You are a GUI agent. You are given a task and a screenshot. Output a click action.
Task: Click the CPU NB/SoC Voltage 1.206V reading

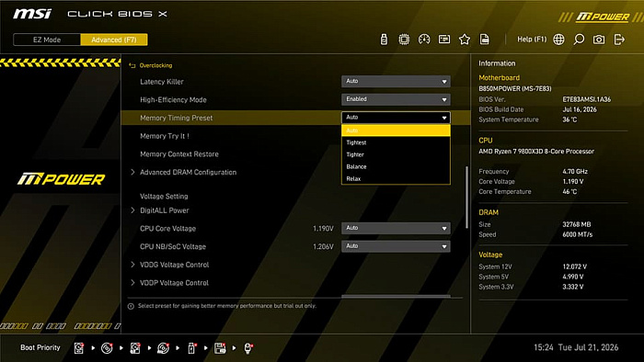(x=323, y=247)
